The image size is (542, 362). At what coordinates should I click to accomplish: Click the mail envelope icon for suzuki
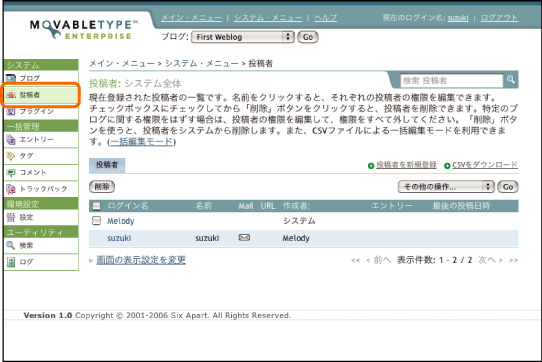[x=244, y=238]
